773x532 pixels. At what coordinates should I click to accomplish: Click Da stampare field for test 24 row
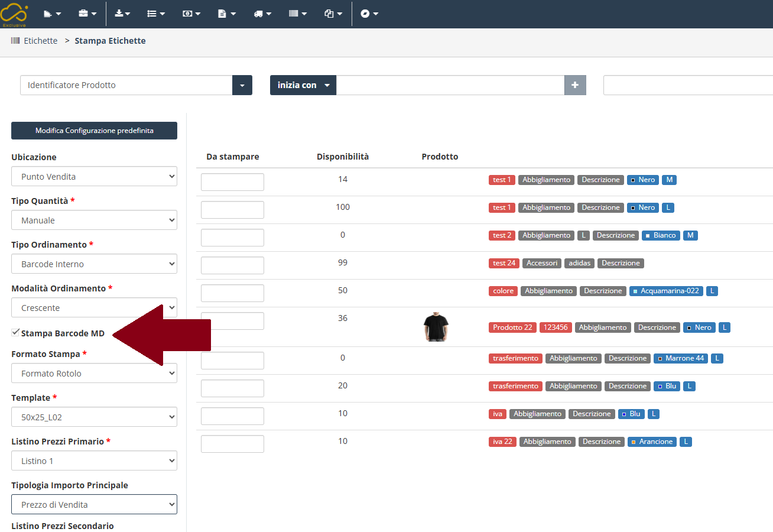point(232,265)
